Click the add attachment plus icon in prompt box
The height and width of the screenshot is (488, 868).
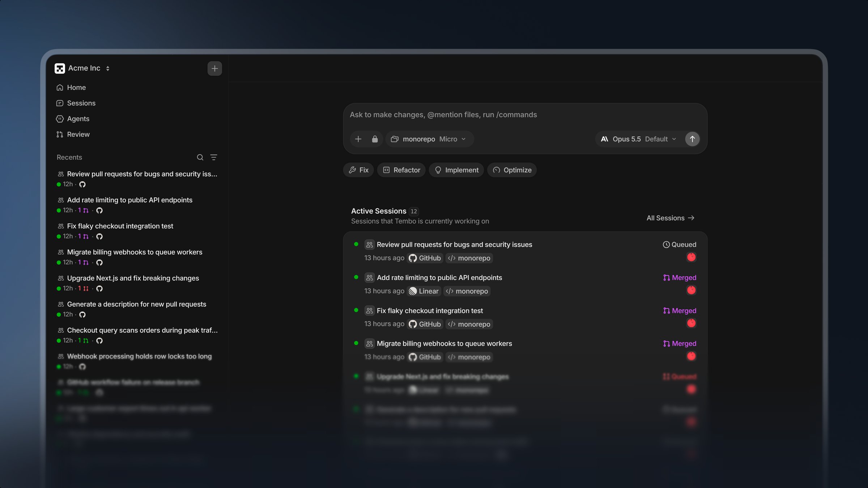(x=358, y=139)
